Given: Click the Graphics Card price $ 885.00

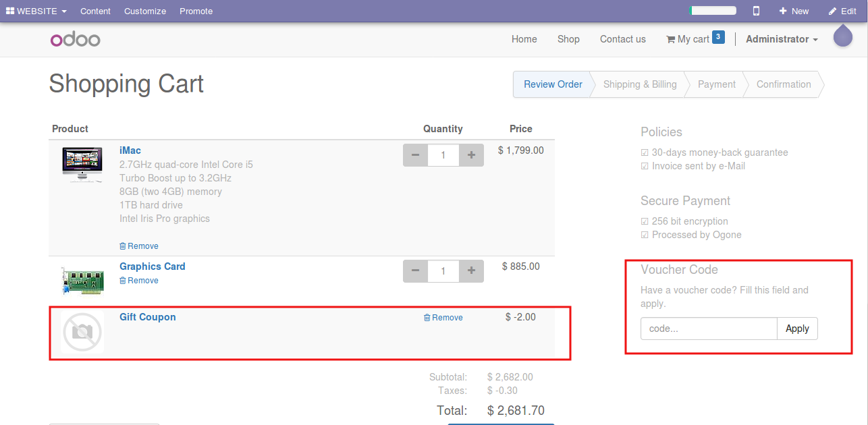Looking at the screenshot, I should coord(521,266).
